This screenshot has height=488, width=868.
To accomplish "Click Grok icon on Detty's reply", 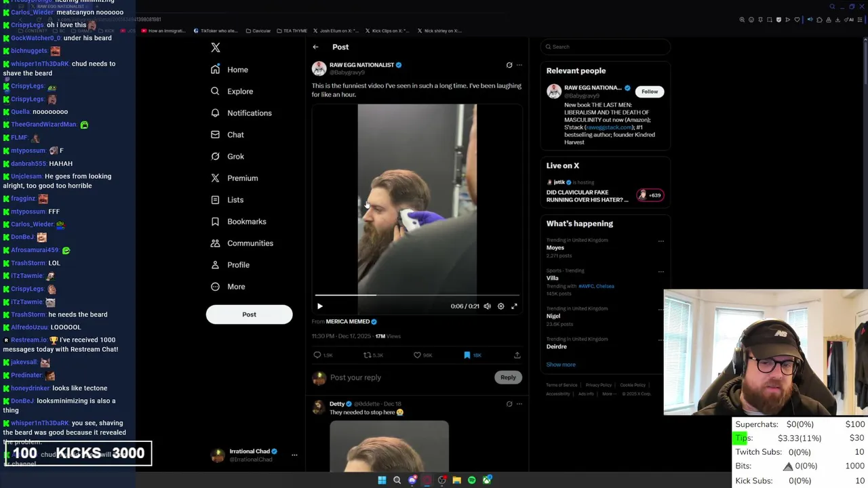I will coord(509,404).
